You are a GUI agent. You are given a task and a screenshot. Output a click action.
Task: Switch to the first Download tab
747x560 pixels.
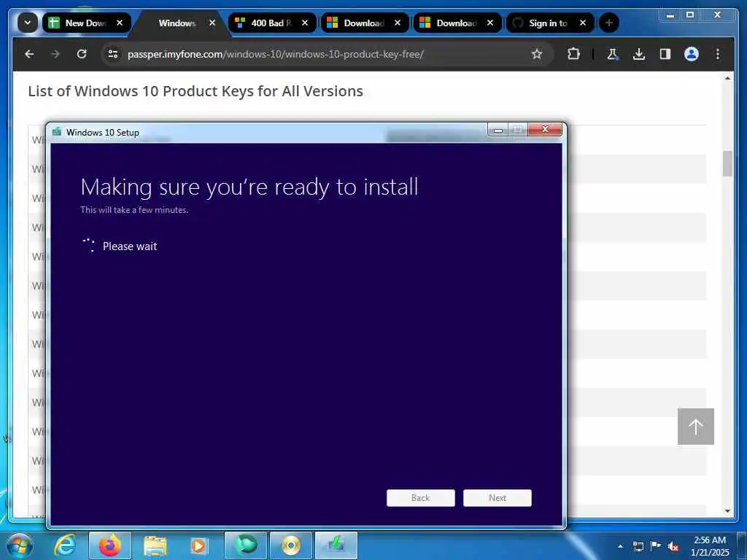pyautogui.click(x=365, y=23)
